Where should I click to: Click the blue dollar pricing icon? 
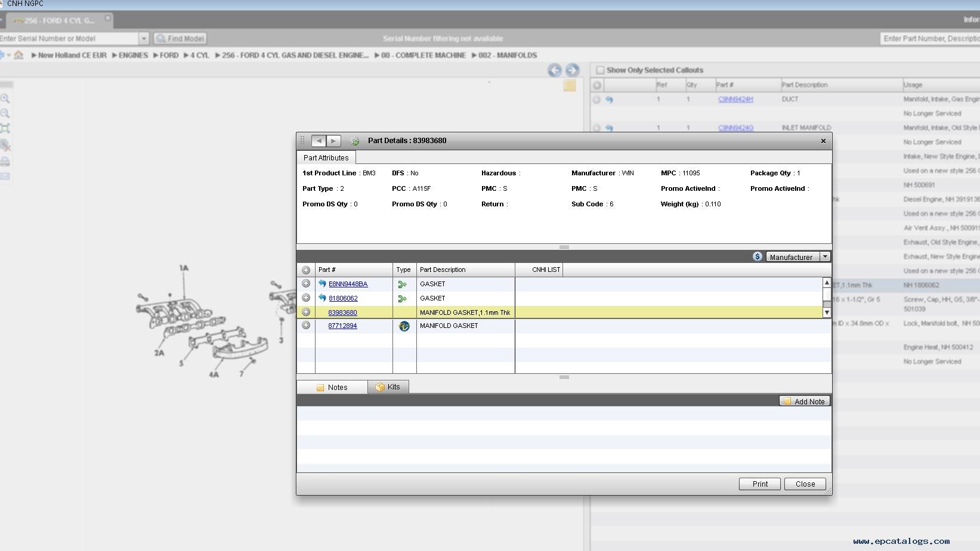point(757,256)
